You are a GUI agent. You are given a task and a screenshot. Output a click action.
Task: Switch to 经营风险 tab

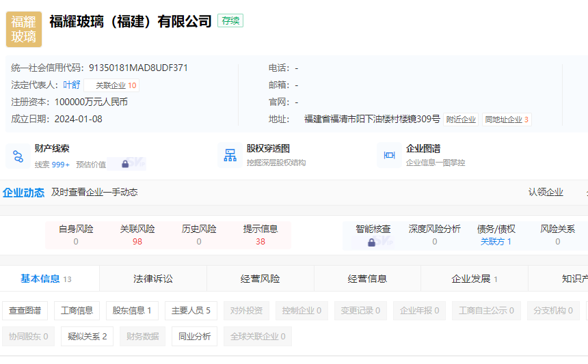click(260, 279)
